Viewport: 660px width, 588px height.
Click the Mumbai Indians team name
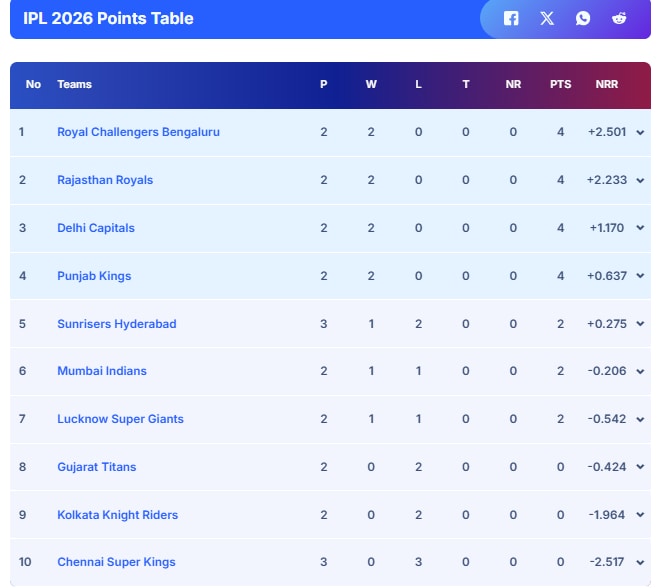102,371
